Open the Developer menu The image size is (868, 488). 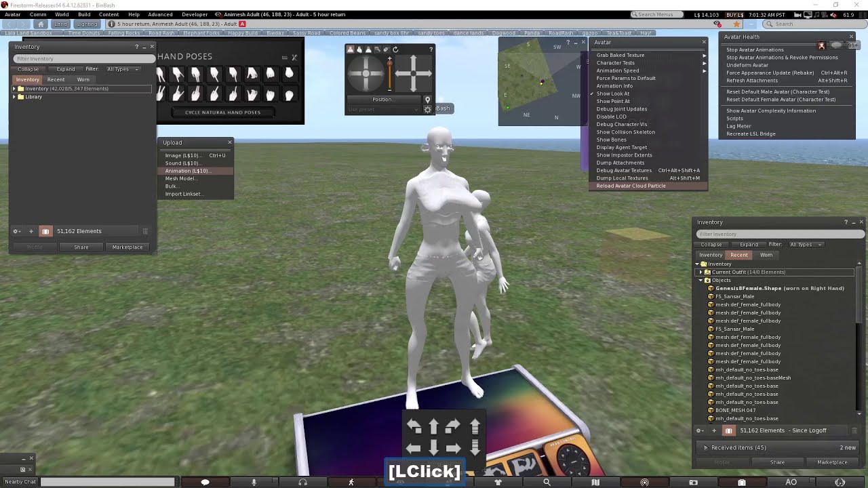[x=195, y=14]
